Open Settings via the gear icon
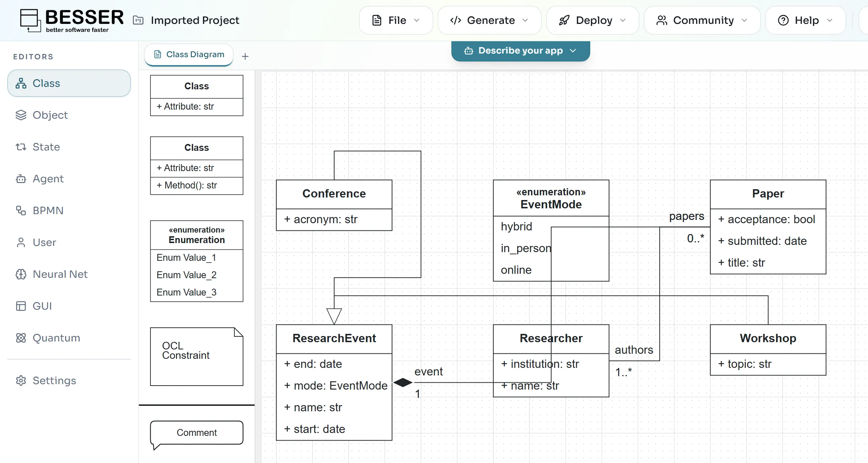This screenshot has height=463, width=868. tap(21, 381)
